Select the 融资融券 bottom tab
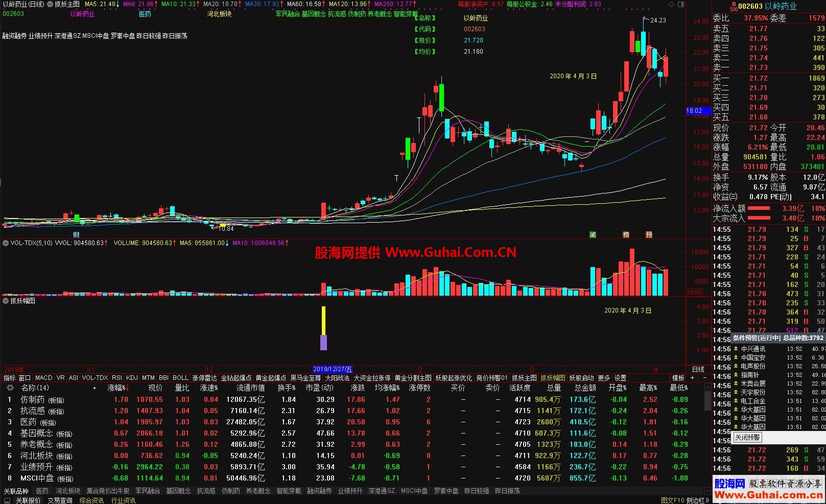 [319, 491]
